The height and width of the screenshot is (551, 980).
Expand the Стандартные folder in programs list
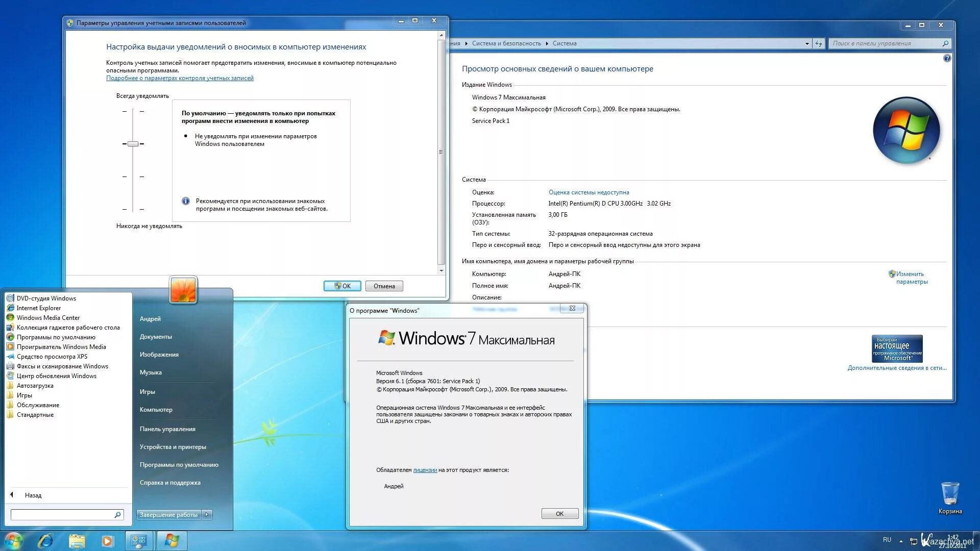[35, 415]
